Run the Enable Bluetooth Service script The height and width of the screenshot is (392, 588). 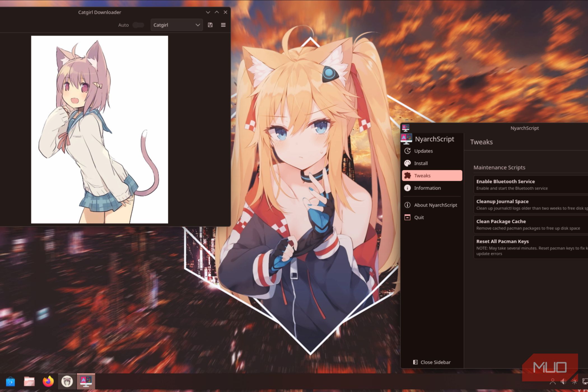click(x=531, y=185)
